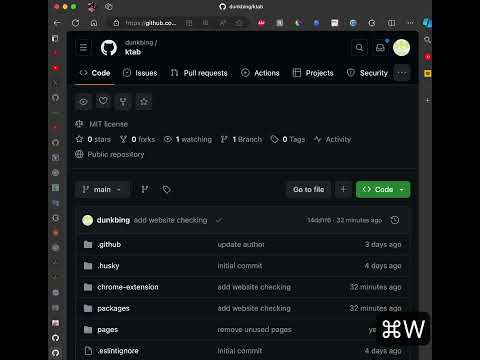Click the GitHub Octocat logo

(x=109, y=48)
